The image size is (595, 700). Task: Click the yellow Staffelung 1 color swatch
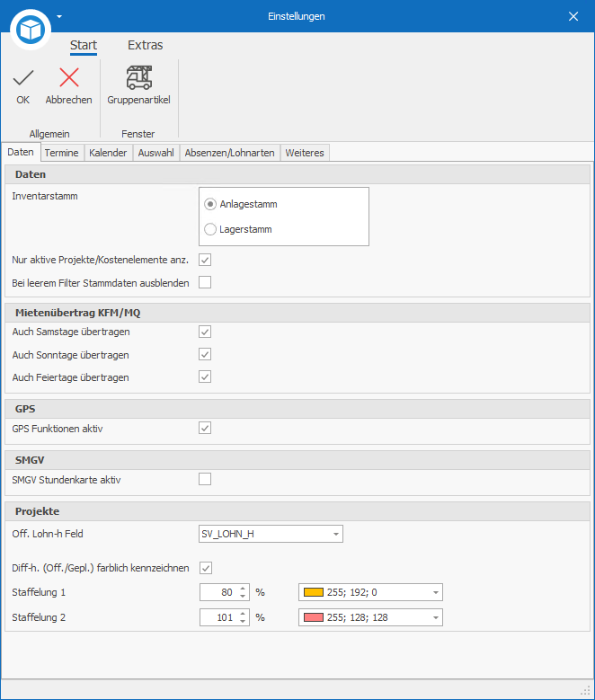(x=313, y=592)
